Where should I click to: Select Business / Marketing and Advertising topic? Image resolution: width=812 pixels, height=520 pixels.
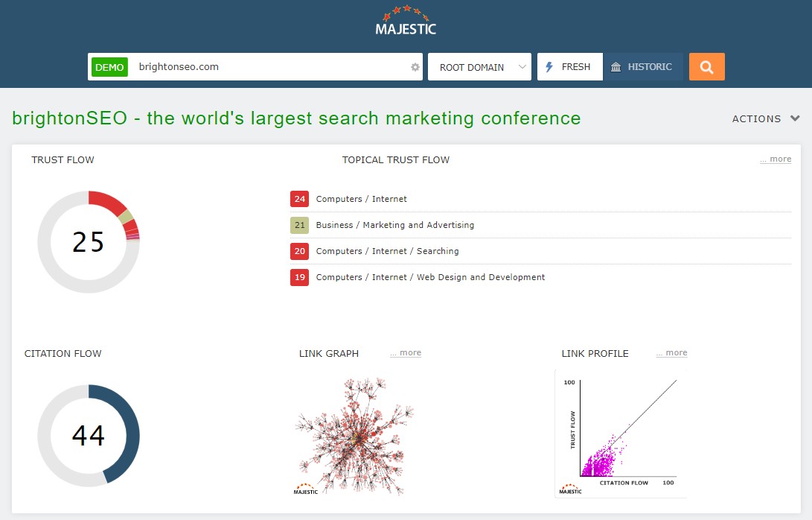(x=395, y=225)
